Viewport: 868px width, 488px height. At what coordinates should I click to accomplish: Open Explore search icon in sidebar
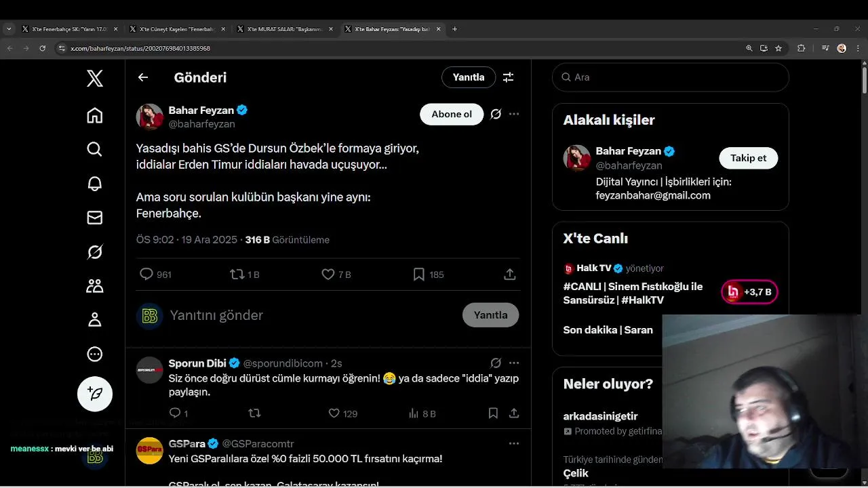pyautogui.click(x=95, y=149)
